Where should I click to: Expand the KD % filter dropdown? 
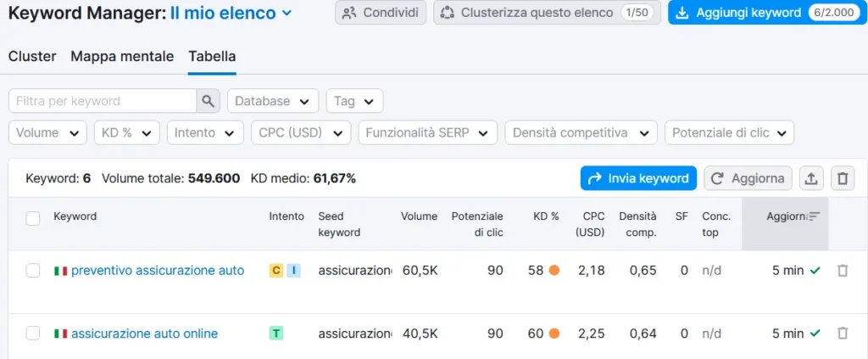pyautogui.click(x=126, y=132)
